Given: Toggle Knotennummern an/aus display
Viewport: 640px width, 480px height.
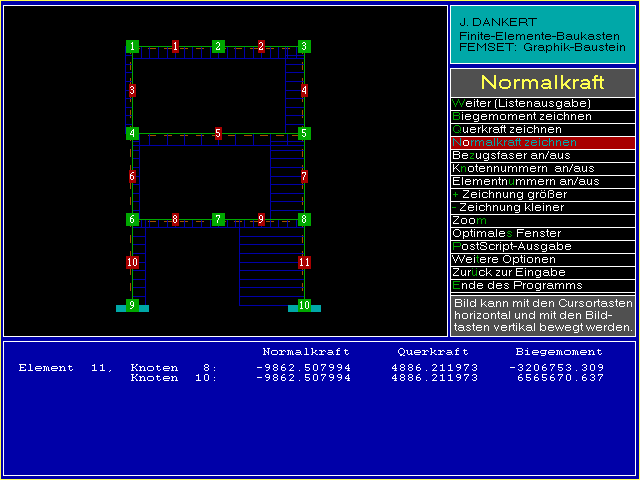Looking at the screenshot, I should pos(542,169).
